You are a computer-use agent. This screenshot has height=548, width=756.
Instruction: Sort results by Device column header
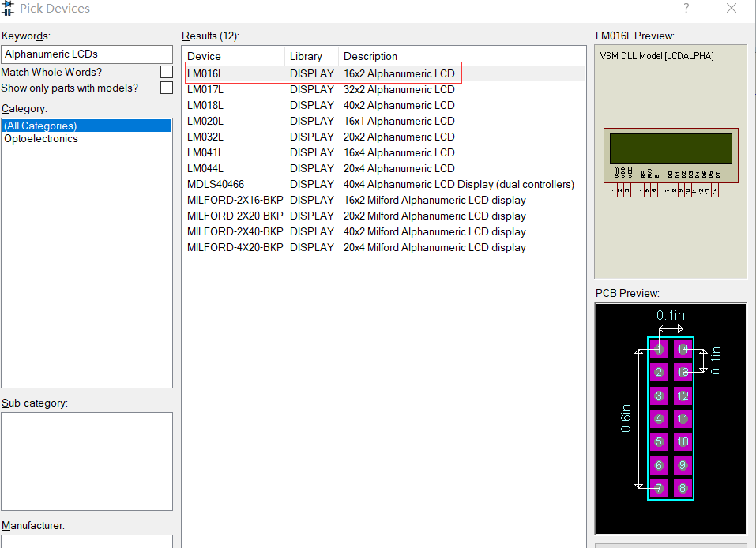coord(235,56)
